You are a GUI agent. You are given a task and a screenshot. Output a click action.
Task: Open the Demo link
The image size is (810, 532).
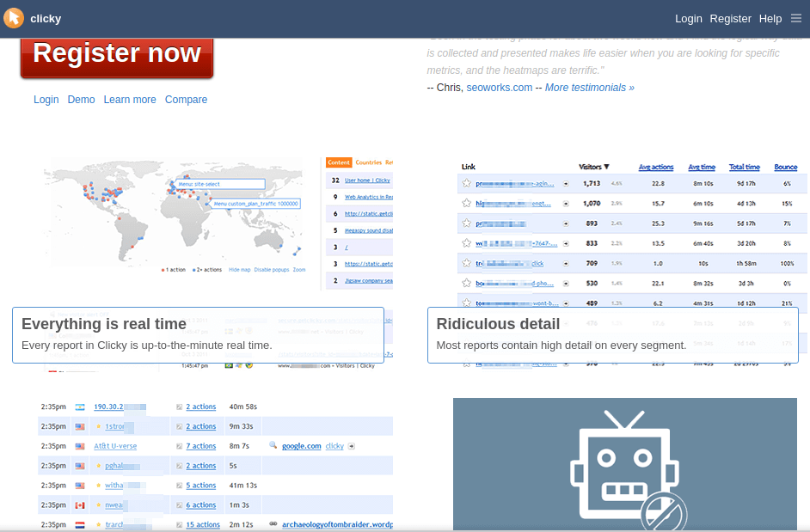(x=81, y=99)
